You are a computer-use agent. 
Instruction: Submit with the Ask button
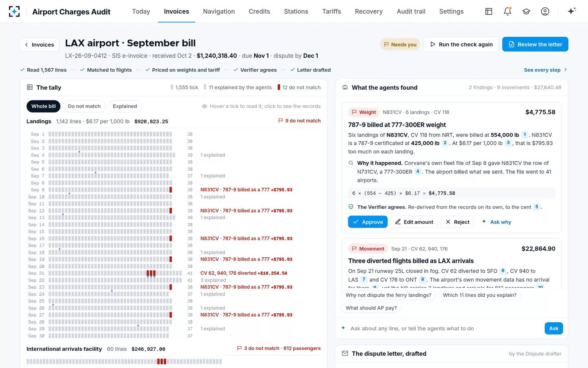(x=554, y=328)
